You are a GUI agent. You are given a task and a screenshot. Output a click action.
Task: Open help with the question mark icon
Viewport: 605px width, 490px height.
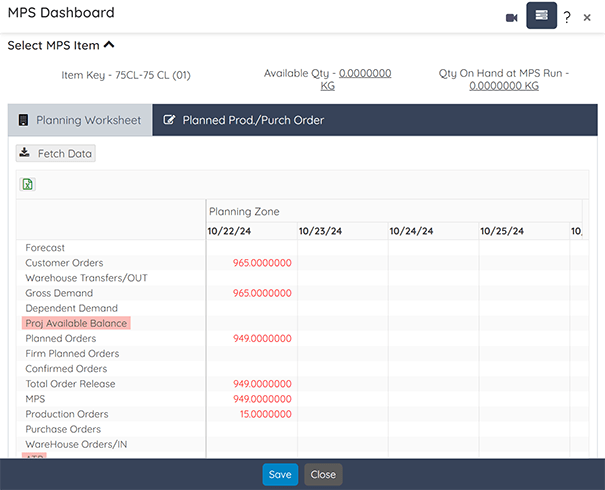566,17
